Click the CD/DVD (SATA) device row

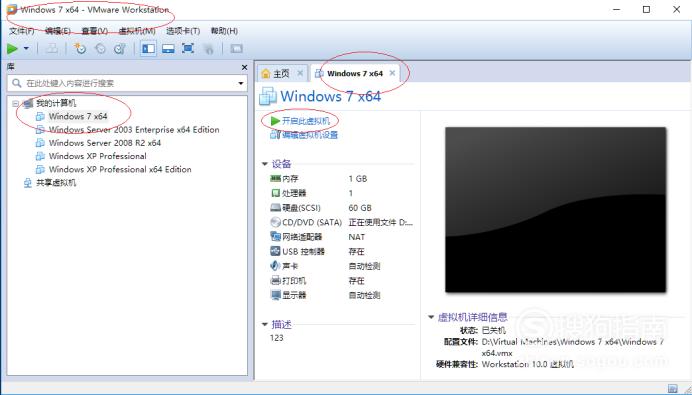[342, 222]
